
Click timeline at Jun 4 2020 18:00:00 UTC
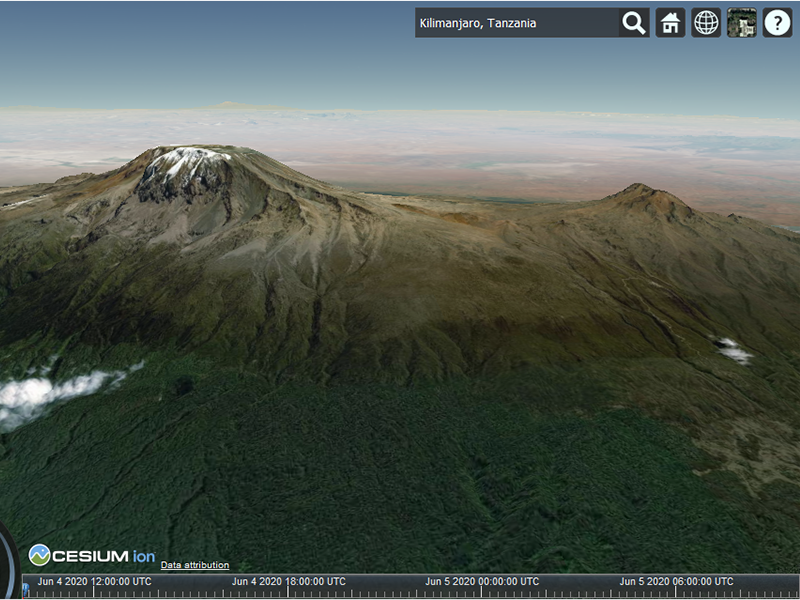(x=289, y=582)
